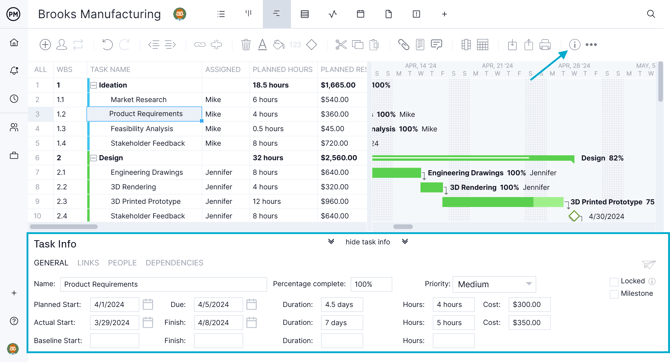This screenshot has width=670, height=362.
Task: Open Due date calendar picker
Action: coord(252,304)
